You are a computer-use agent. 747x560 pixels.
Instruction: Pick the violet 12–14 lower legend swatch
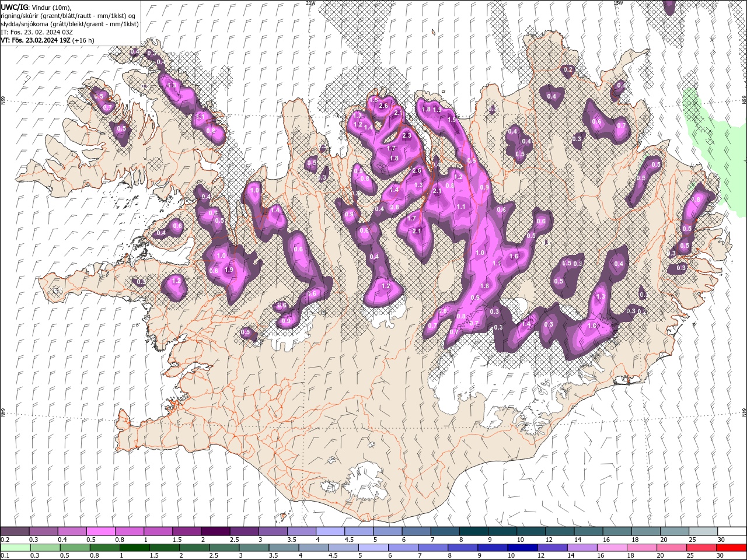click(552, 548)
